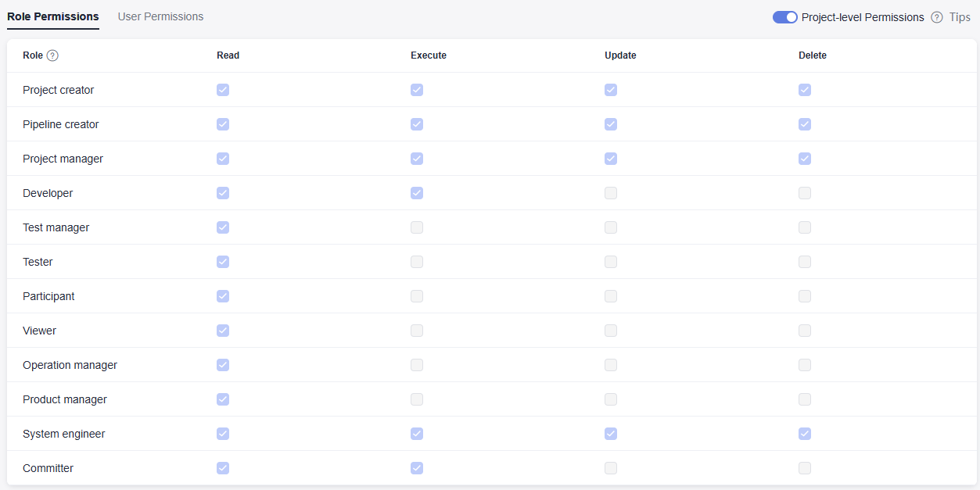Screen dimensions: 980x490
Task: Uncheck Committer Execute permission
Action: [x=417, y=468]
